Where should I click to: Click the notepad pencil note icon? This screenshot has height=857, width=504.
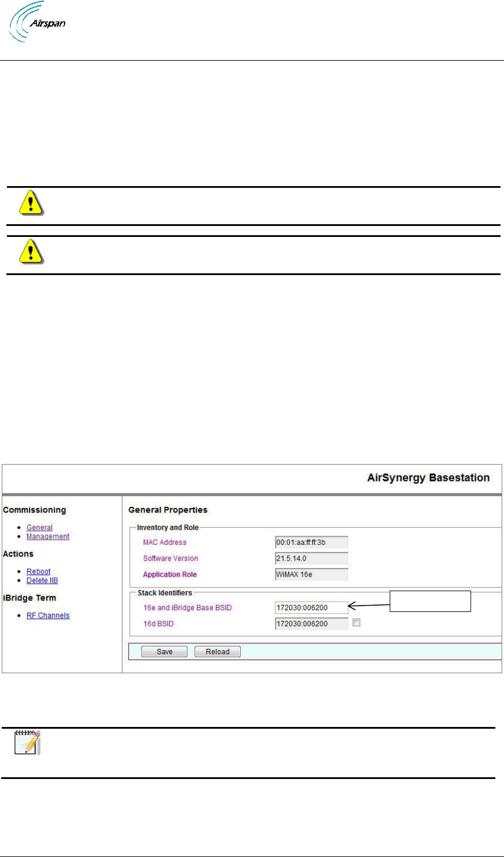pyautogui.click(x=27, y=743)
